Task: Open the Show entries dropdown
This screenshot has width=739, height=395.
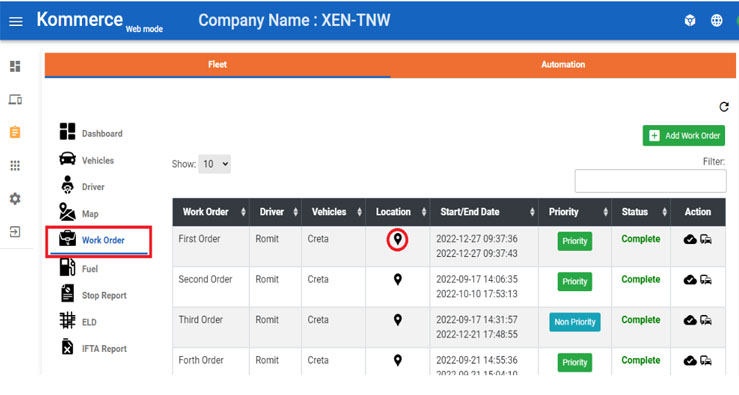Action: (x=214, y=164)
